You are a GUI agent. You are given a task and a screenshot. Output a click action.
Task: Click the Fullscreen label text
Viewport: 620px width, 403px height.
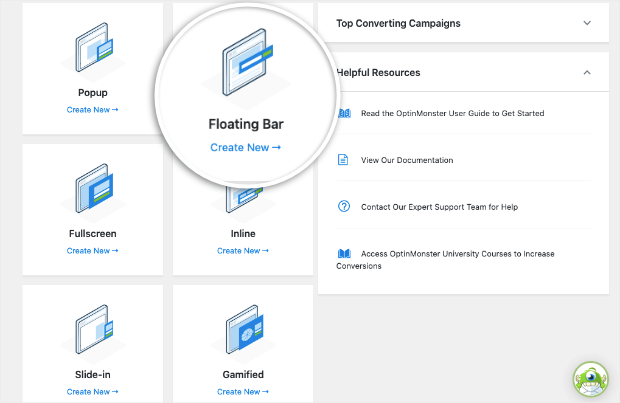(x=93, y=234)
